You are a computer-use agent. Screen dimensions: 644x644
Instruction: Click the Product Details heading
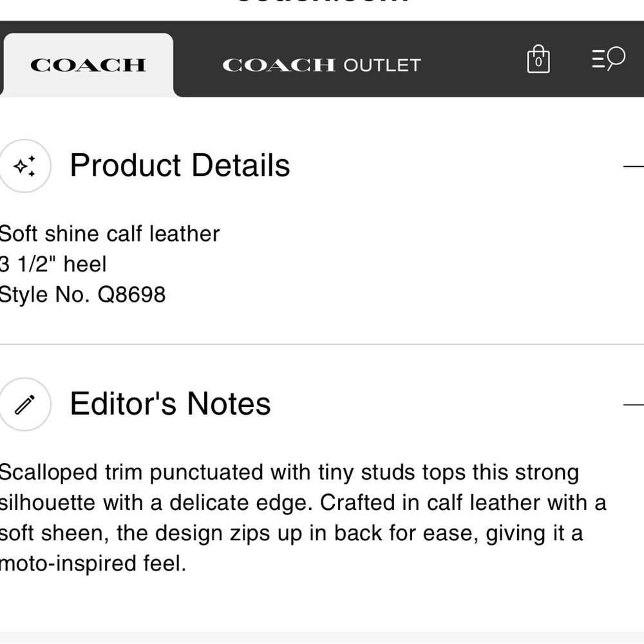180,166
